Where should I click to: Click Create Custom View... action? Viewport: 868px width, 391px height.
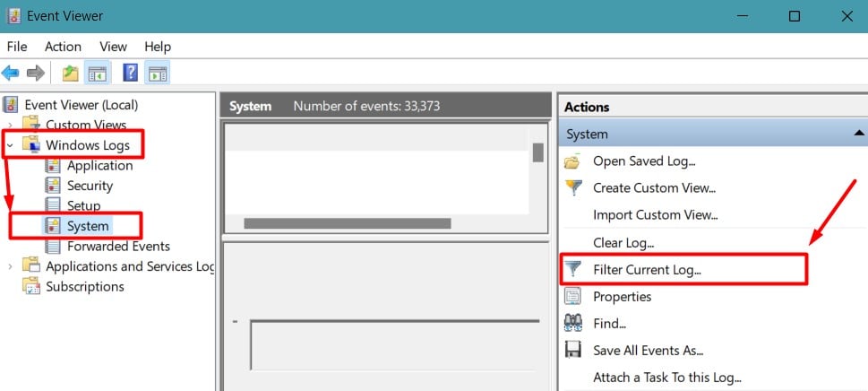click(654, 187)
